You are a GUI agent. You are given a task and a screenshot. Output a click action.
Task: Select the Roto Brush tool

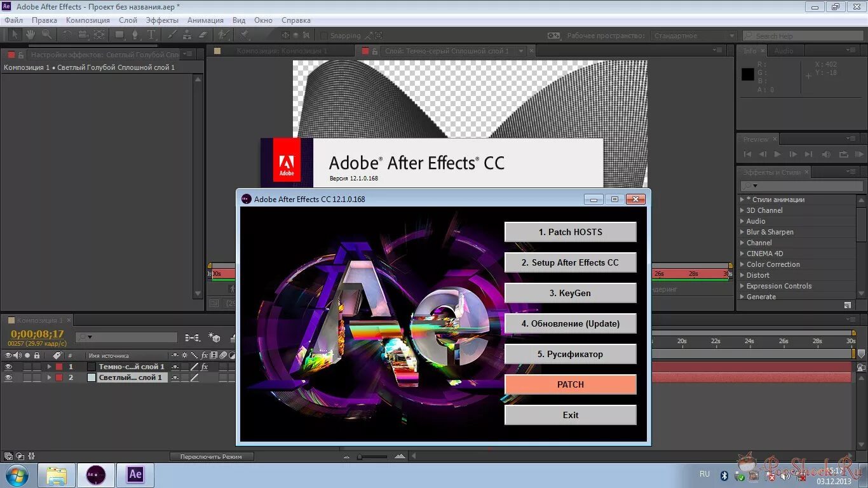[223, 35]
